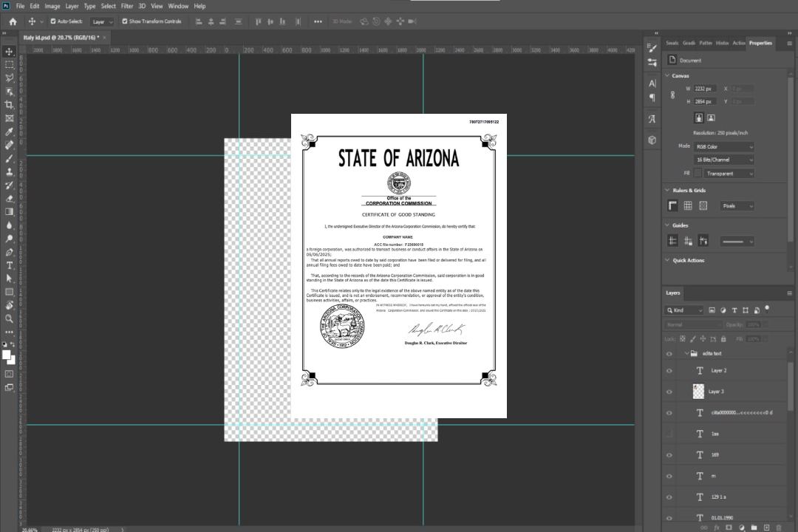Screen dimensions: 798x532
Task: Toggle rulers button in Rulers & Grids
Action: 672,205
